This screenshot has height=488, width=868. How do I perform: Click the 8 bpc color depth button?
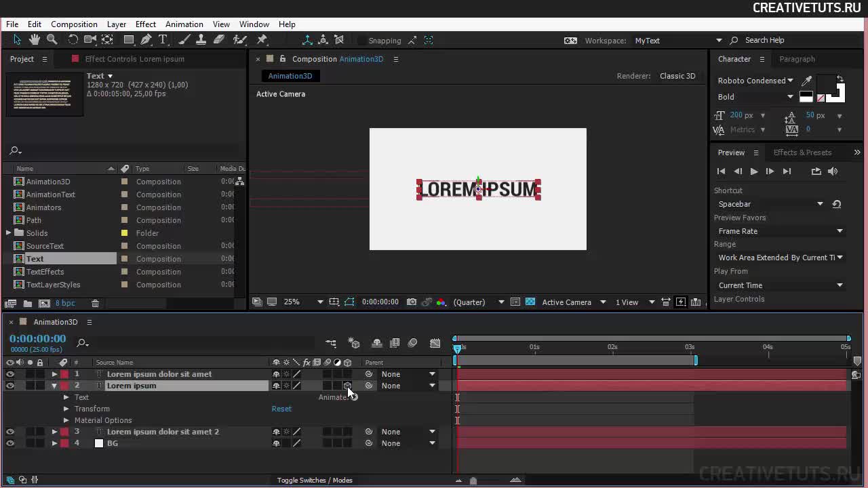pos(65,303)
